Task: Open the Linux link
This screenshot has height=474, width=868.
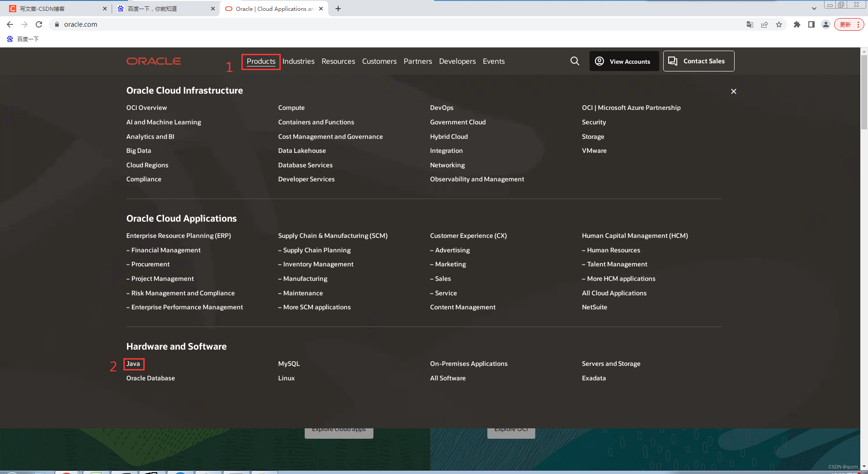Action: click(x=286, y=378)
